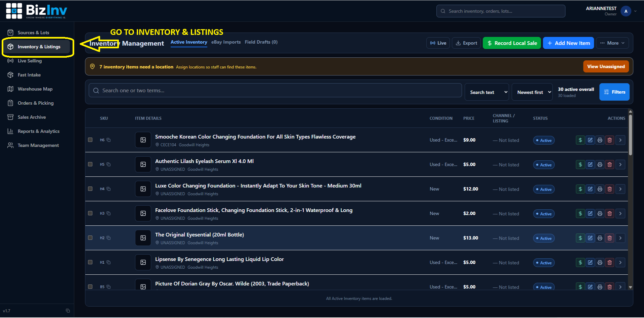Click the copy icon next to version v1.7
The width and height of the screenshot is (644, 318).
point(68,311)
